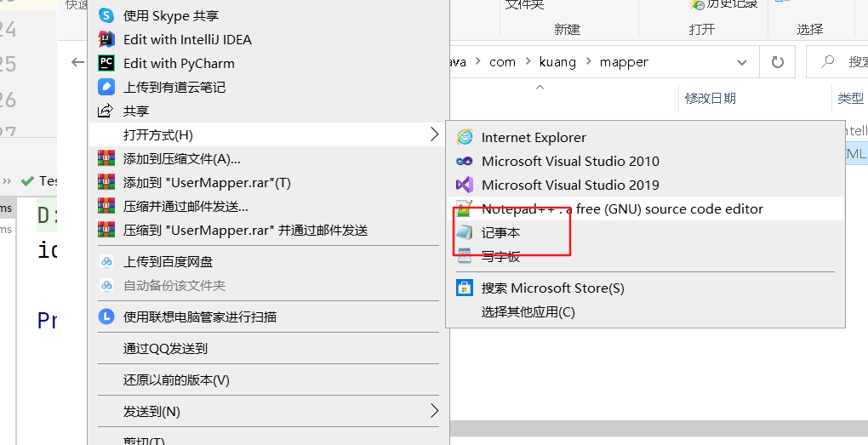Open with Internet Explorer
This screenshot has height=445, width=868.
(645, 137)
